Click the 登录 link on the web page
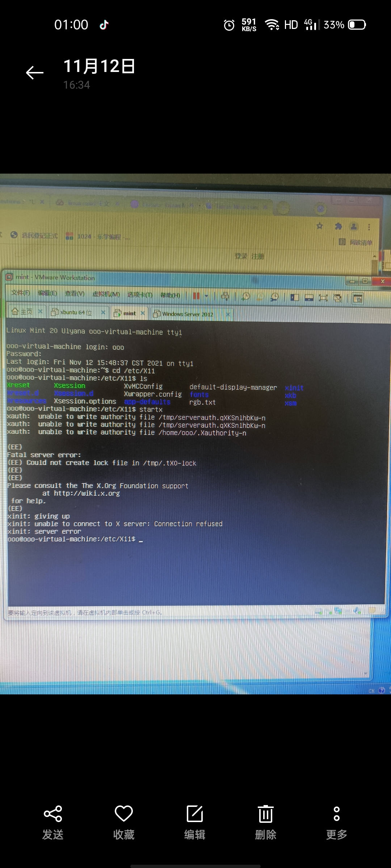Image resolution: width=391 pixels, height=868 pixels. [x=240, y=256]
